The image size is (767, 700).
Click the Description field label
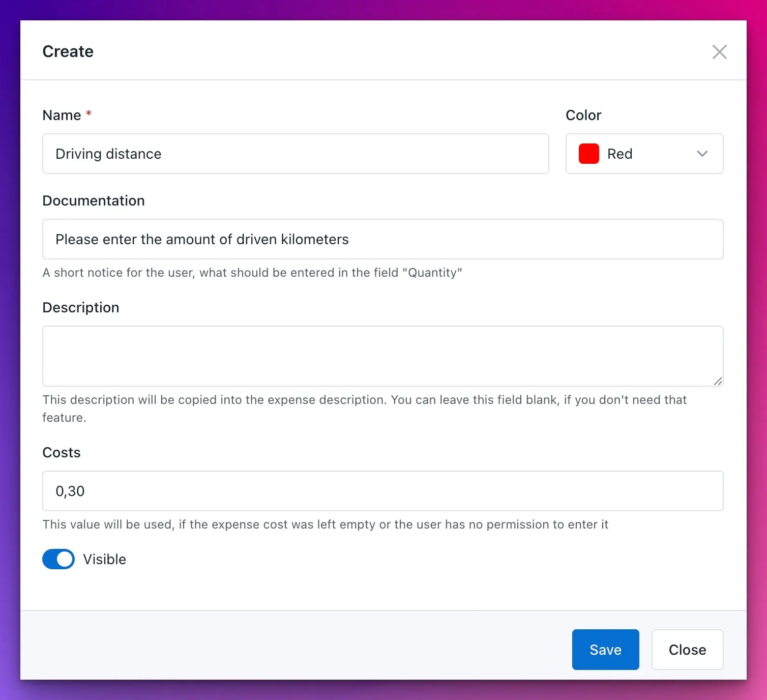click(x=81, y=307)
